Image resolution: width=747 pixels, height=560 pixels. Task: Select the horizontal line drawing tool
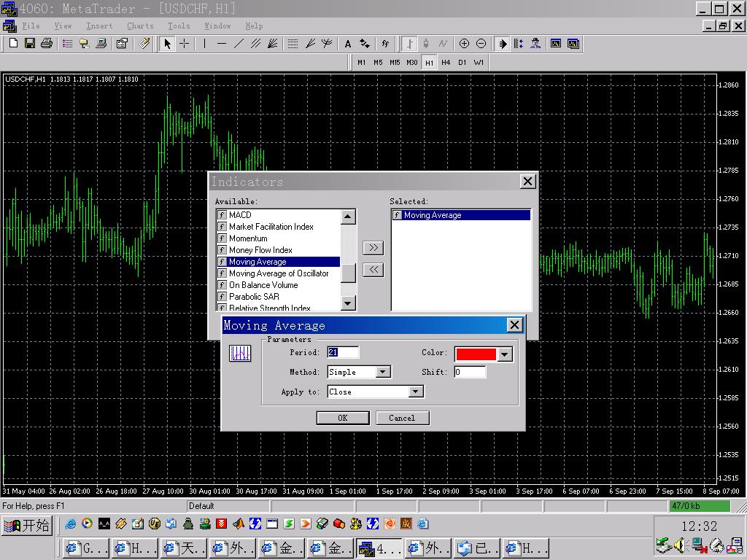pos(222,44)
